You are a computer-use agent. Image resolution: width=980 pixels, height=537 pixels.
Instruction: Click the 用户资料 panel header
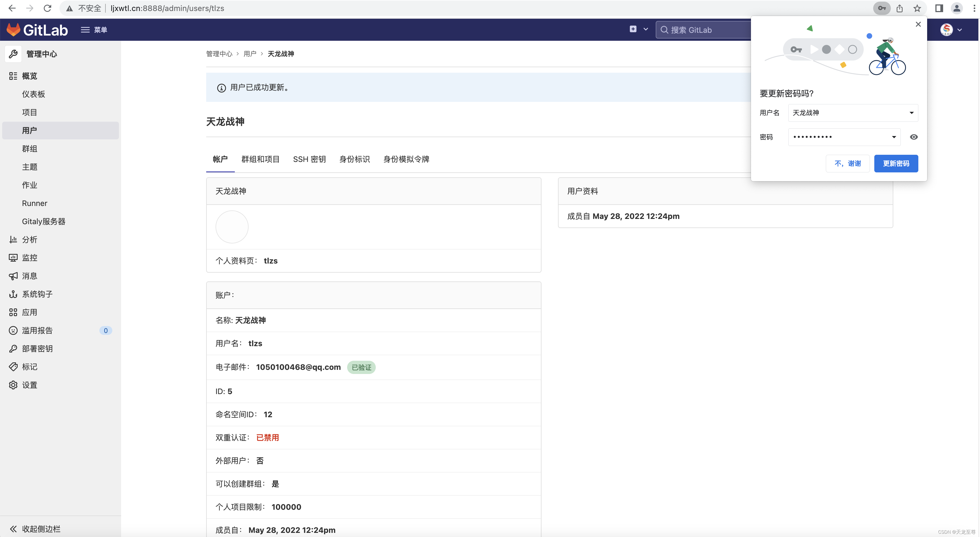click(725, 191)
